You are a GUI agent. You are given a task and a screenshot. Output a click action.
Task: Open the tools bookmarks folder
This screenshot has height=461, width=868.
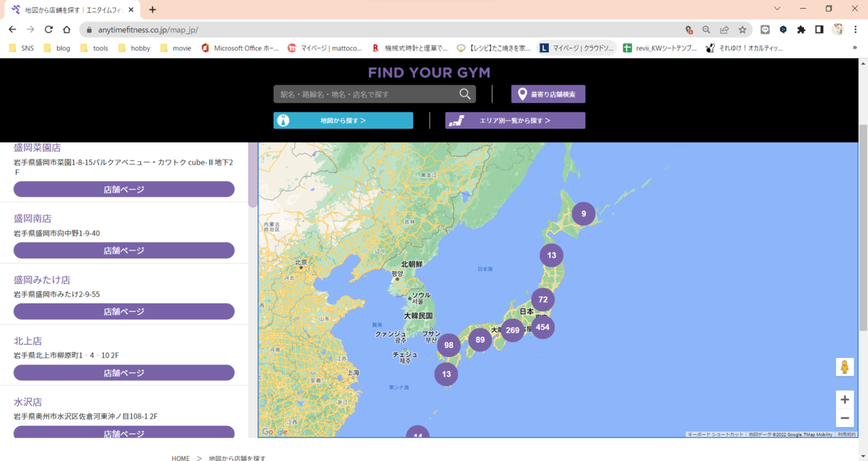point(94,48)
